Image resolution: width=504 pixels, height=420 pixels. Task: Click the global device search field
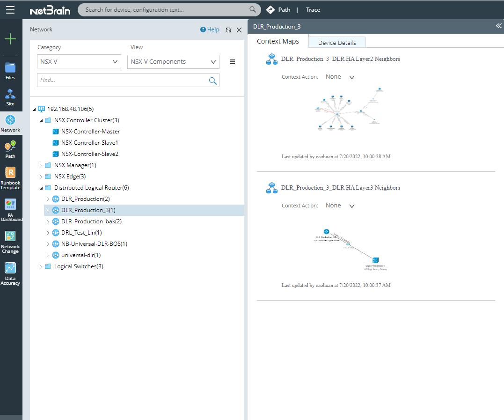tap(169, 10)
